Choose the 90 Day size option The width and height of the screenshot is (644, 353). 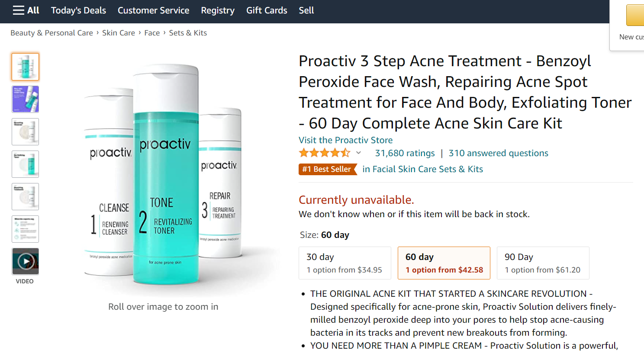pos(543,263)
